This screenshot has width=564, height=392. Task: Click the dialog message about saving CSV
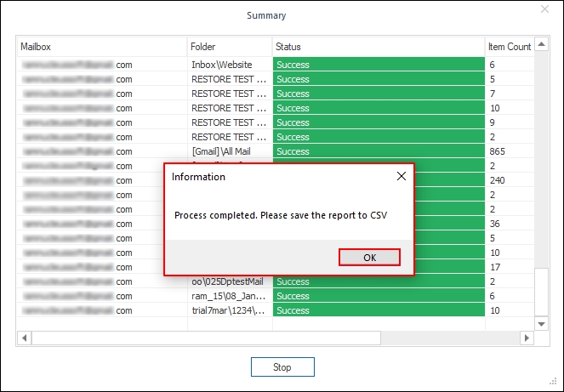pyautogui.click(x=281, y=215)
